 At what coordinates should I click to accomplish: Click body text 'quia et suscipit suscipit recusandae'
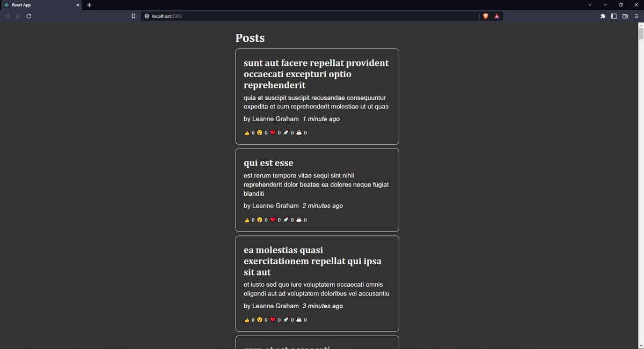coord(316,102)
